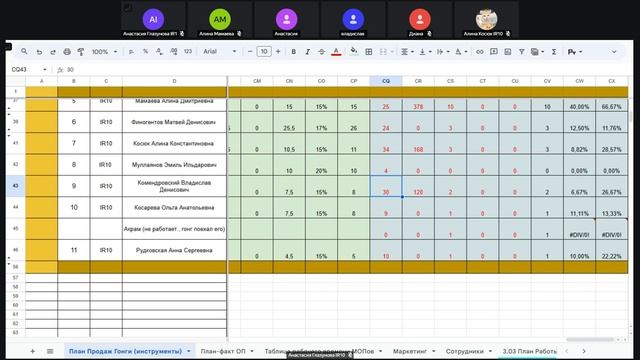
Task: Select column CQ header
Action: click(386, 81)
